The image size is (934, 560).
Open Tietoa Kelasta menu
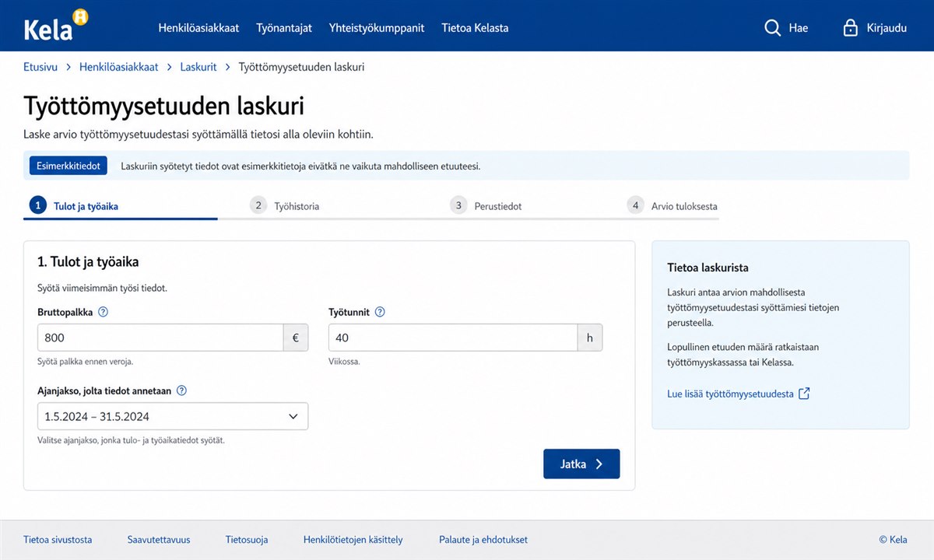[x=475, y=28]
